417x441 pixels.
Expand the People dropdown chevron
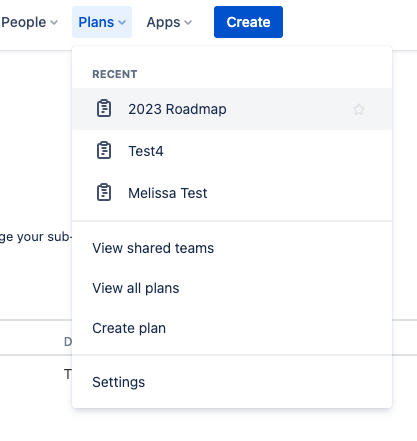click(x=54, y=23)
